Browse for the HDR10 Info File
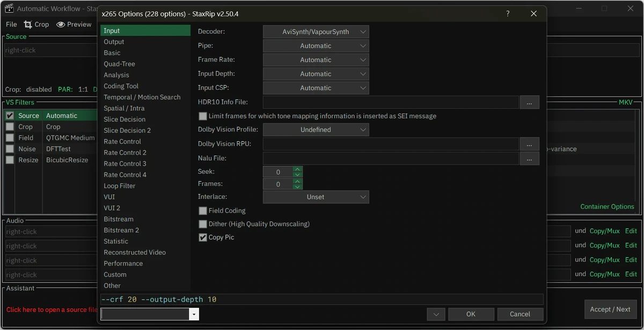The height and width of the screenshot is (330, 644). (x=529, y=102)
